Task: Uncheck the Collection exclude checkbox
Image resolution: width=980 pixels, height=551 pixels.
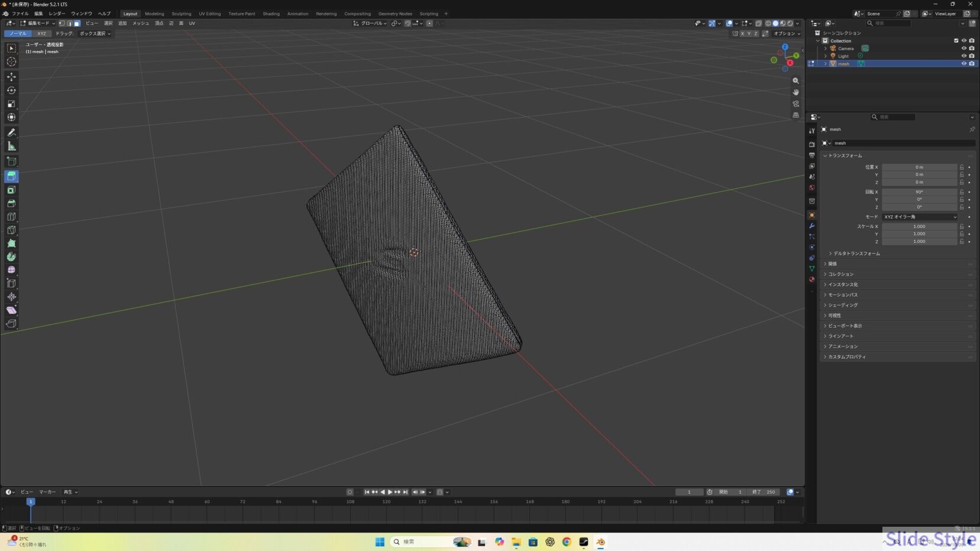Action: tap(956, 41)
